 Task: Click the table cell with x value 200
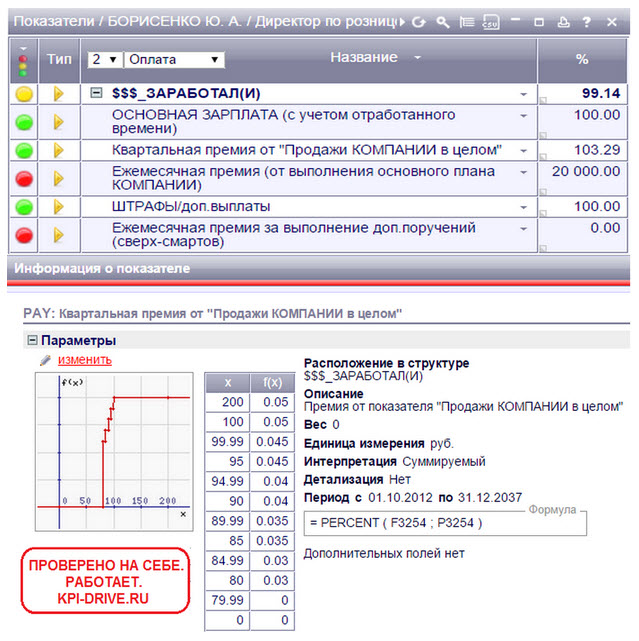click(x=227, y=403)
